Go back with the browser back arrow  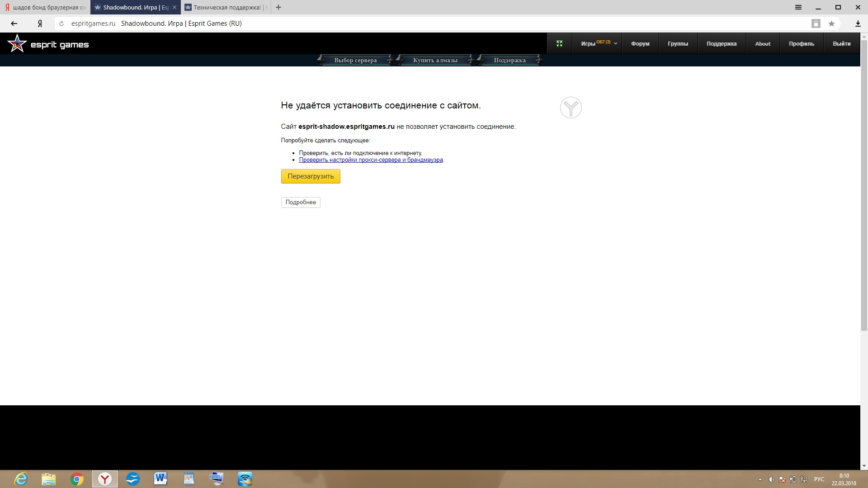[x=14, y=23]
